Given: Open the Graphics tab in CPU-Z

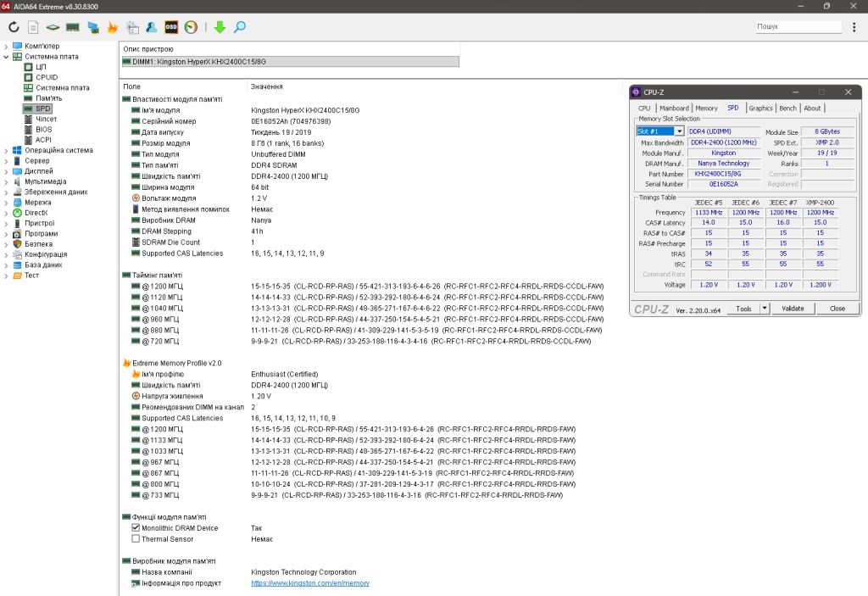Looking at the screenshot, I should [x=760, y=108].
